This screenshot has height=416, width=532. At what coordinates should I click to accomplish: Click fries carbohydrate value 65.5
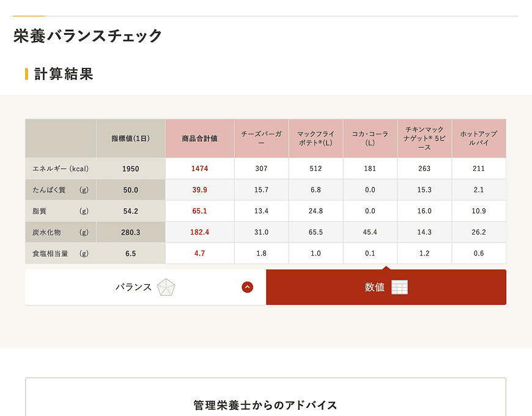[x=316, y=232]
